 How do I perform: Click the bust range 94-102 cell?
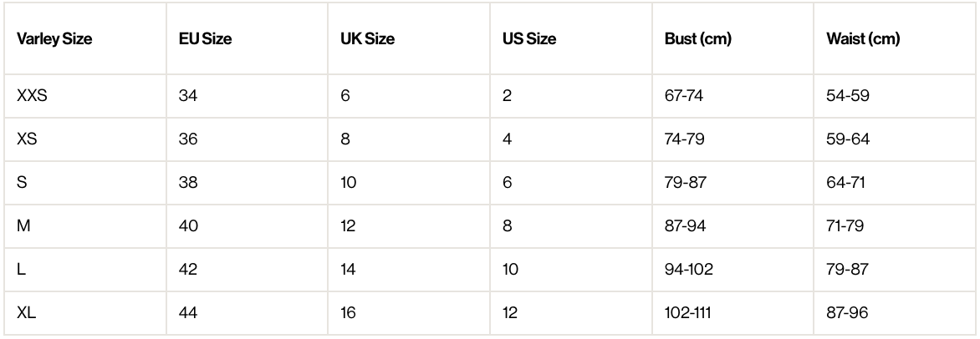(x=688, y=270)
